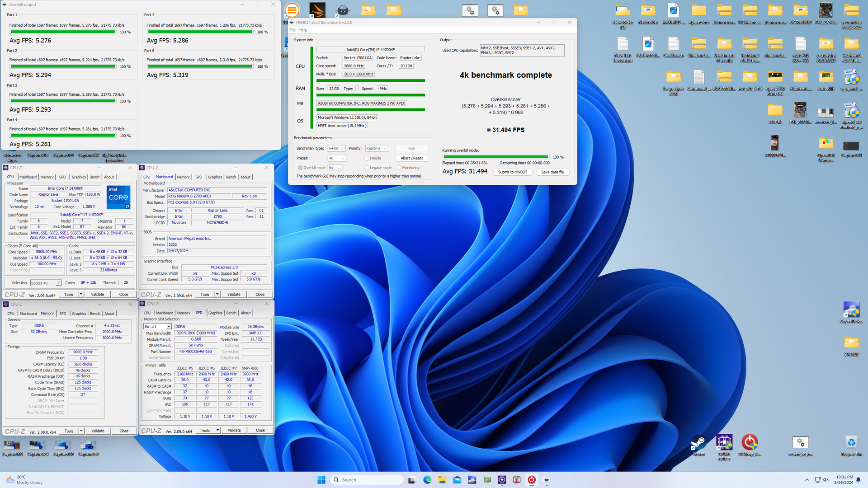Select the New Text Document icon
The width and height of the screenshot is (868, 488).
click(x=623, y=49)
